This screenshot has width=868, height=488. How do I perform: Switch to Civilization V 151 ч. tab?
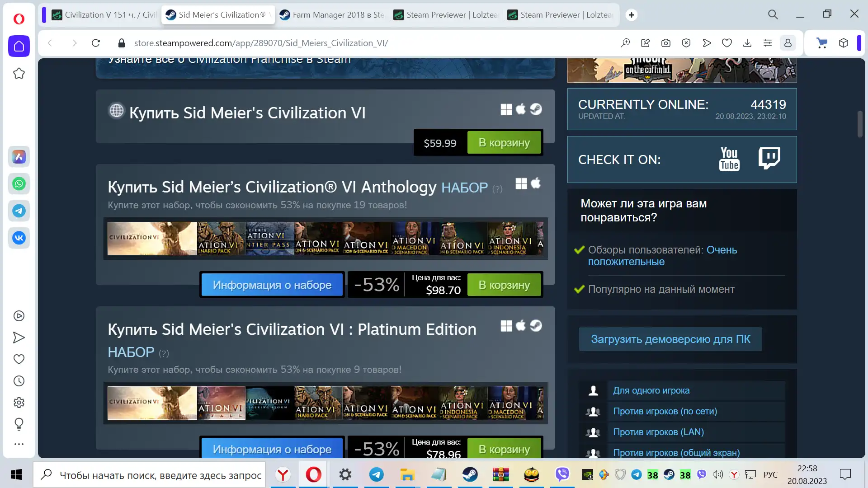click(x=103, y=15)
